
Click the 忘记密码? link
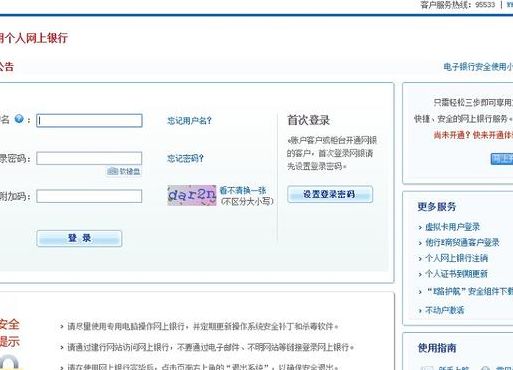(x=185, y=158)
